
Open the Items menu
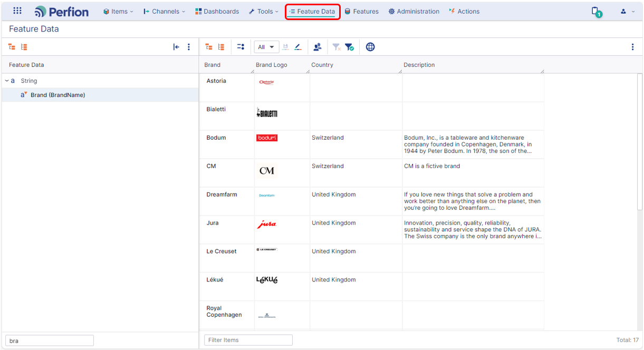pos(118,12)
